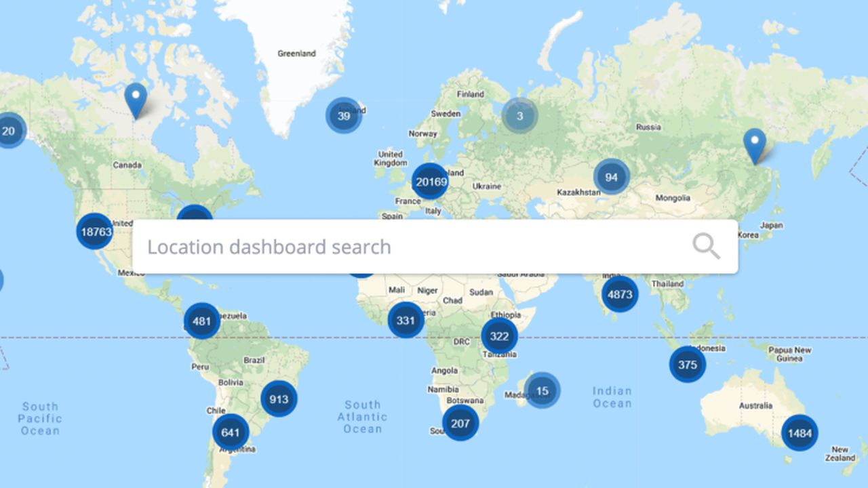The width and height of the screenshot is (868, 488).
Task: Click the 641 cluster over Argentina
Action: pyautogui.click(x=231, y=432)
